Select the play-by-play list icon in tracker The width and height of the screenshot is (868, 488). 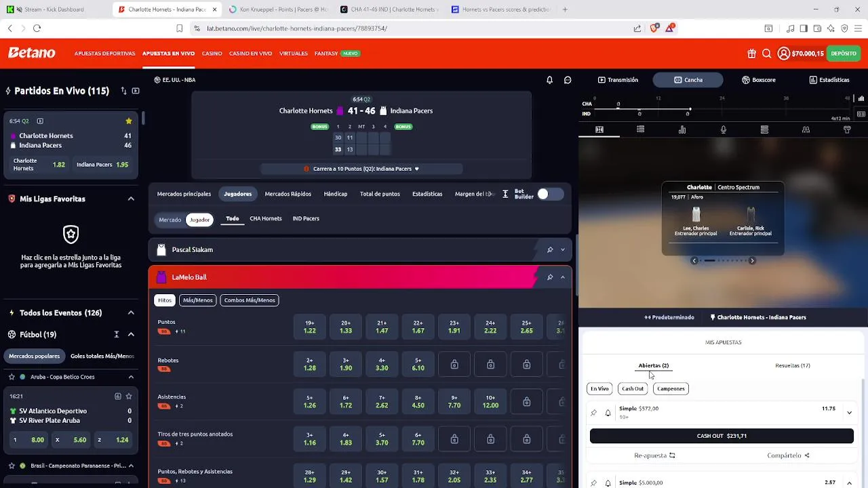pos(640,129)
